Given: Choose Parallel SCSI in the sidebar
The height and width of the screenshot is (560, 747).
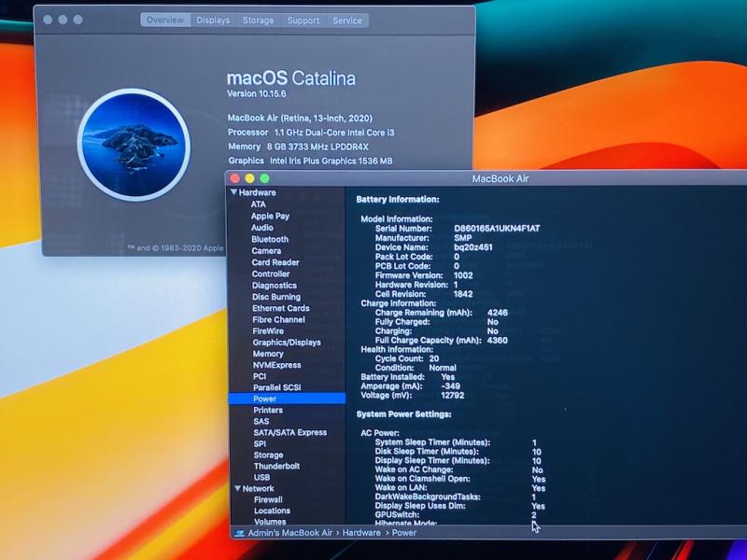Looking at the screenshot, I should 277,387.
